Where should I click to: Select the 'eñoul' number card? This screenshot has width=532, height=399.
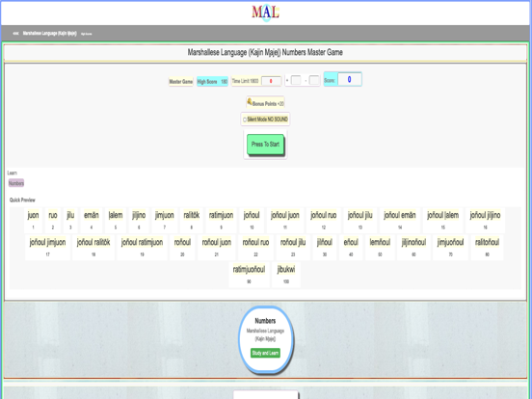(351, 248)
